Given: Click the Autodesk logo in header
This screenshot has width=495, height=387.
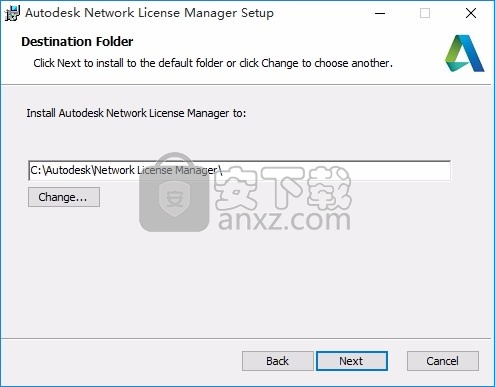Looking at the screenshot, I should 464,53.
